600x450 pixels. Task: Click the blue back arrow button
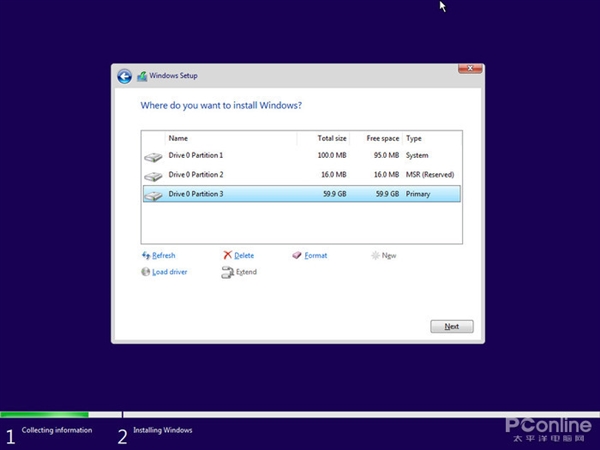tap(124, 77)
